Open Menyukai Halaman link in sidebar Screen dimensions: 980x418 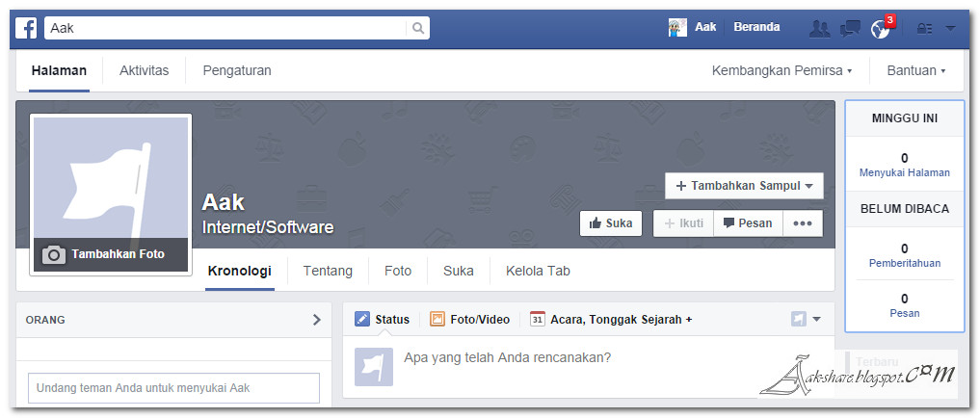(905, 172)
